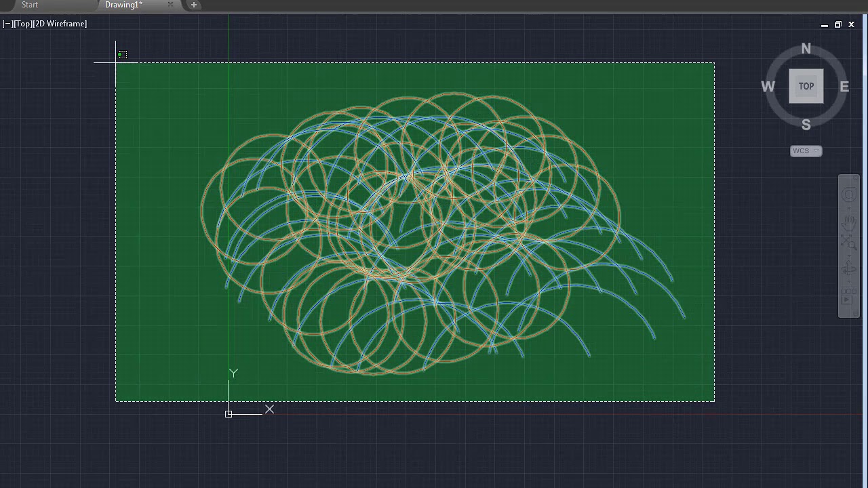Open the [Top] view controls menu

pyautogui.click(x=23, y=24)
